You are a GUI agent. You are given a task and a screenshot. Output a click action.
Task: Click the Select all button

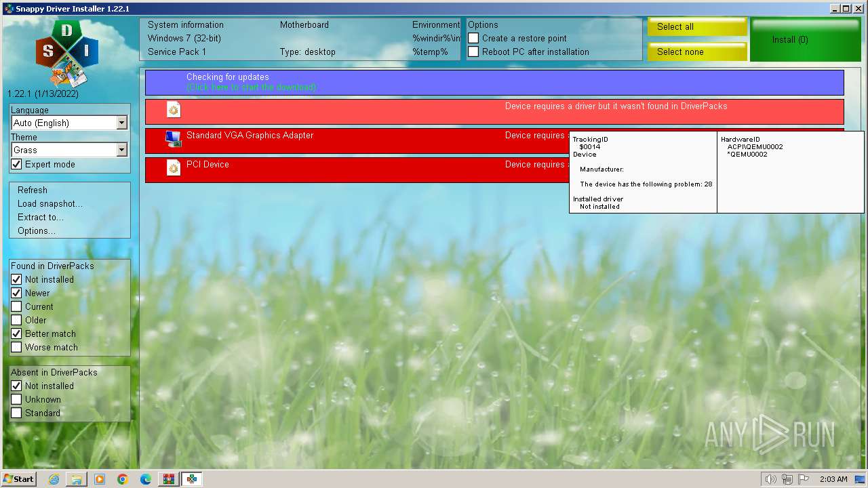point(697,27)
